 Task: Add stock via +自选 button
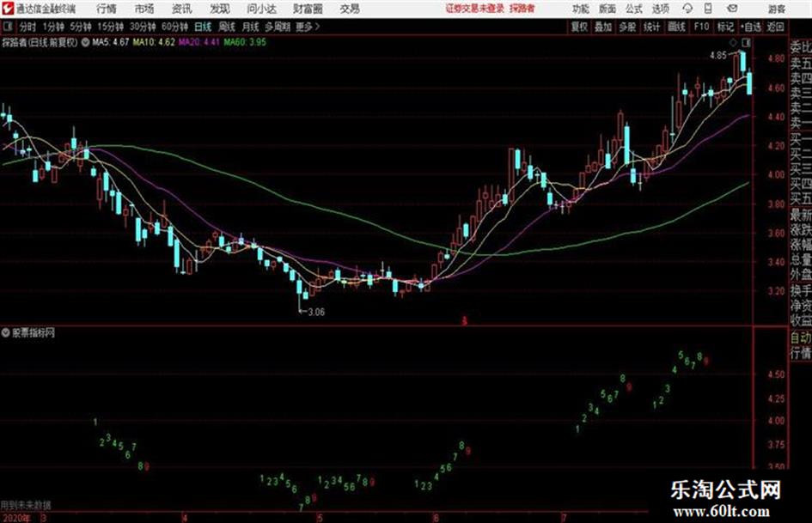(750, 27)
